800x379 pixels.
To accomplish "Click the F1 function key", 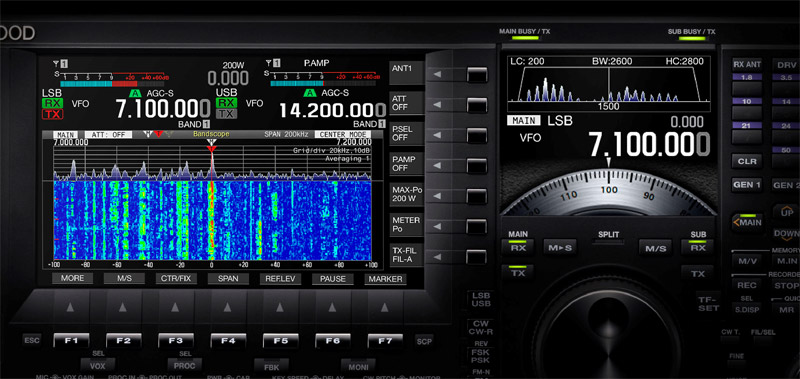I will (71, 340).
